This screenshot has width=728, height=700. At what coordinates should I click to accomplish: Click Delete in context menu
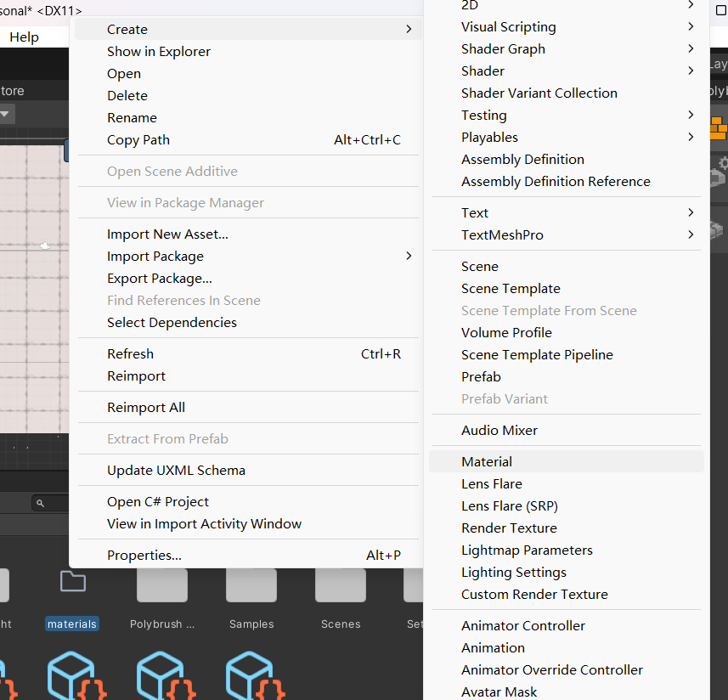click(248, 96)
